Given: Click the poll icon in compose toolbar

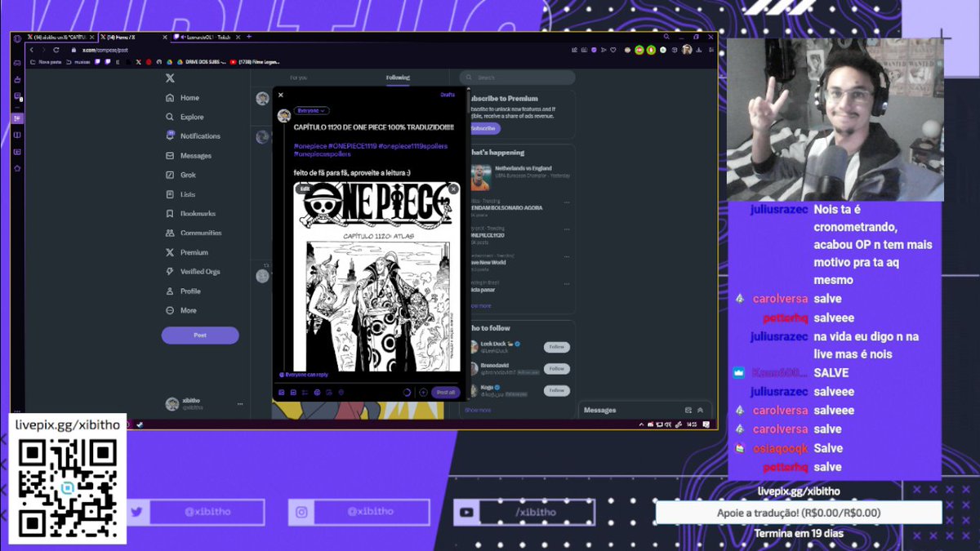Looking at the screenshot, I should point(305,393).
